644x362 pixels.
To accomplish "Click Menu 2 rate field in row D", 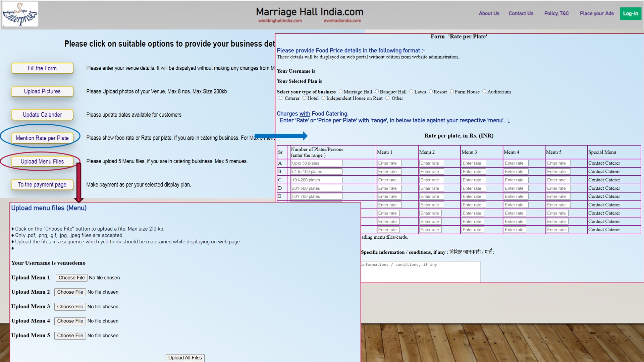I will pos(431,188).
